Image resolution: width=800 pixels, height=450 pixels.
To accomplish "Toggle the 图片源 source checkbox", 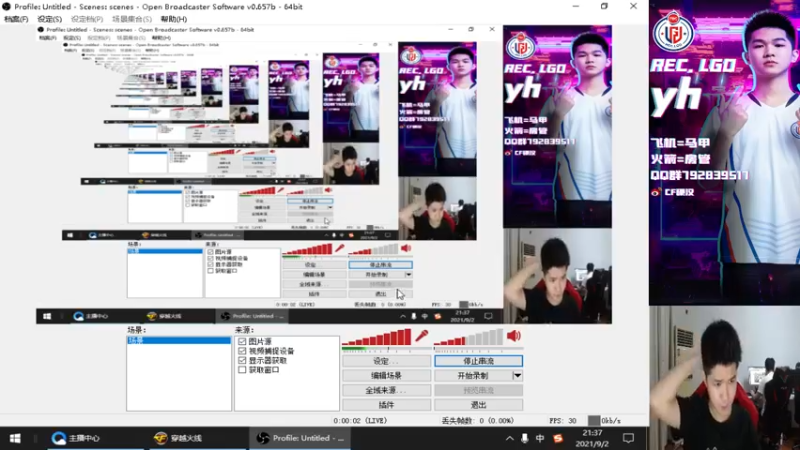I will [x=242, y=341].
